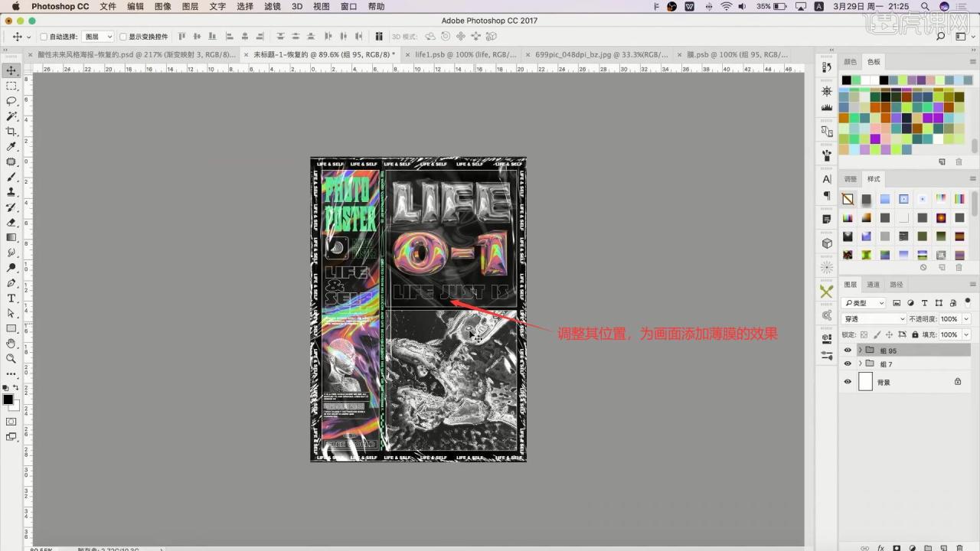Click the layer style fx button
The width and height of the screenshot is (980, 551).
(x=881, y=547)
